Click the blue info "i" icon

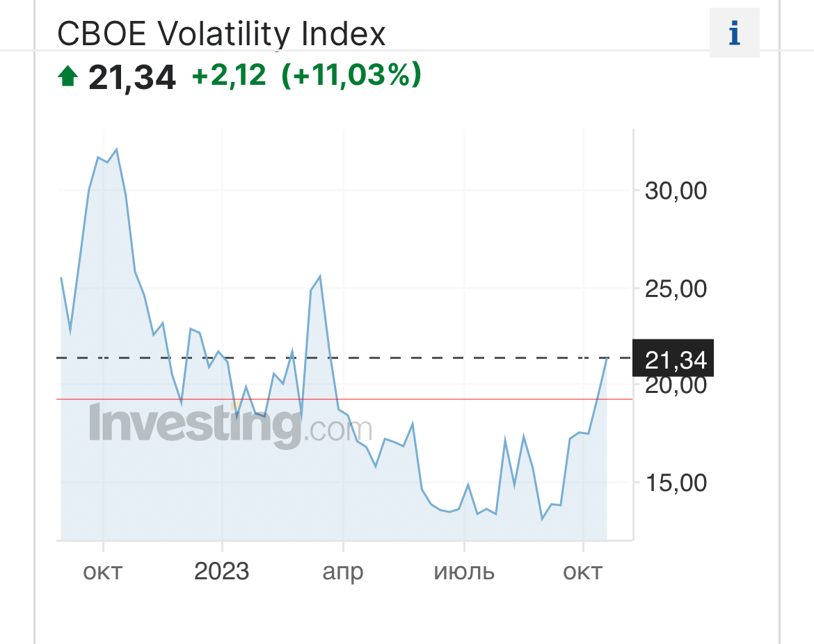tap(734, 33)
